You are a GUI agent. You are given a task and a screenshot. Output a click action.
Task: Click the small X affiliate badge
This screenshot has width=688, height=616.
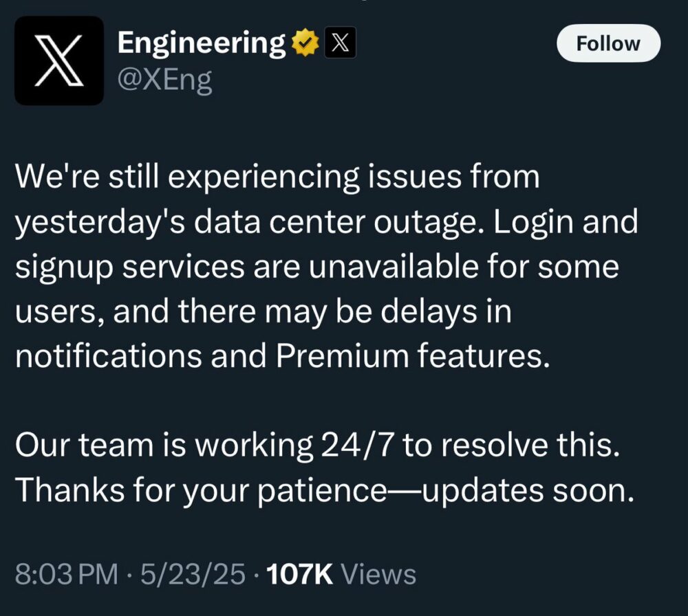[340, 43]
